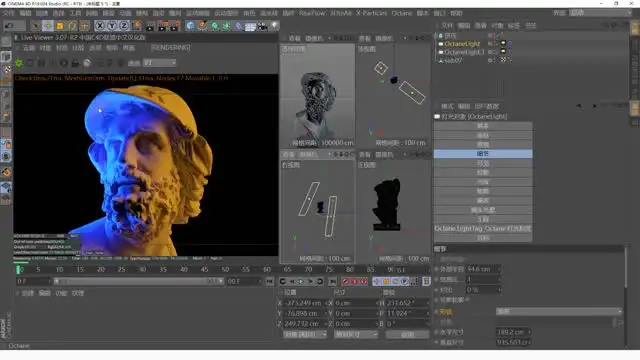
Task: Add a Cube primitive object
Action: point(190,26)
